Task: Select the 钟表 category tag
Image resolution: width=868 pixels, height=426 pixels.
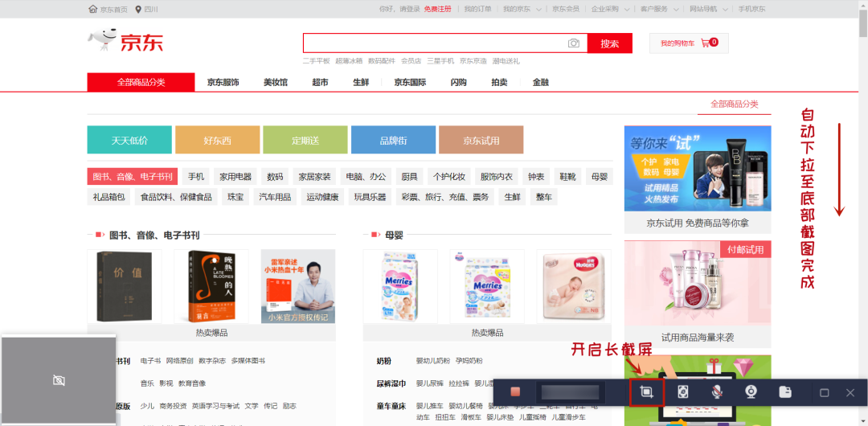Action: point(536,177)
